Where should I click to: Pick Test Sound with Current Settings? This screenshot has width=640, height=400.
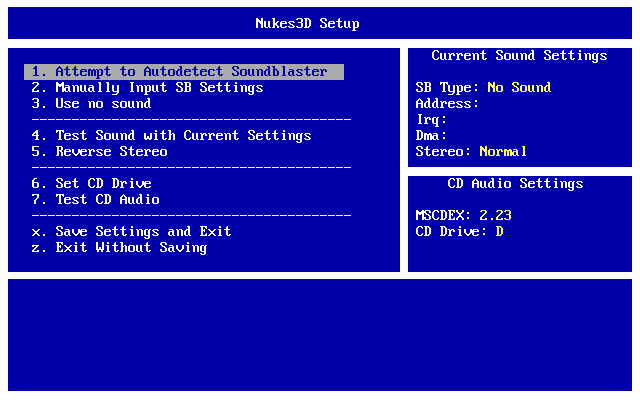click(x=171, y=136)
